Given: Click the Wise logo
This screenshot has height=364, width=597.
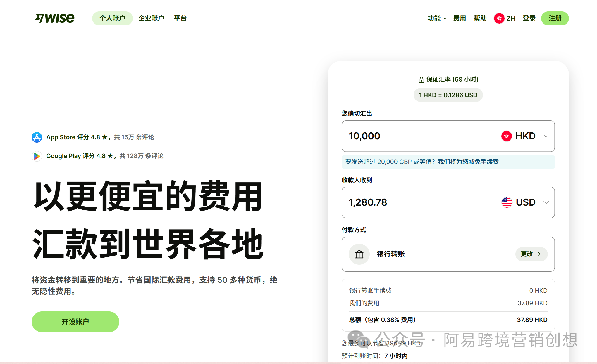Looking at the screenshot, I should click(x=55, y=18).
